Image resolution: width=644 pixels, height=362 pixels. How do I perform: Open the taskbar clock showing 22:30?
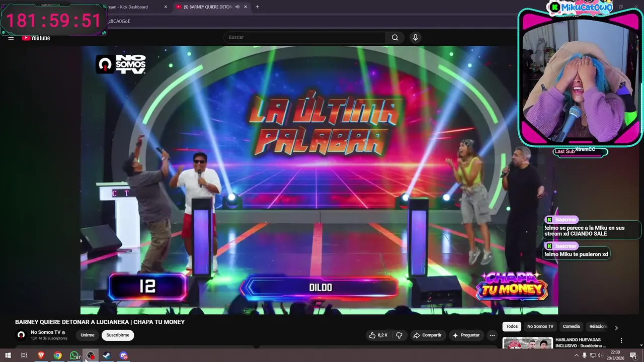tap(616, 355)
